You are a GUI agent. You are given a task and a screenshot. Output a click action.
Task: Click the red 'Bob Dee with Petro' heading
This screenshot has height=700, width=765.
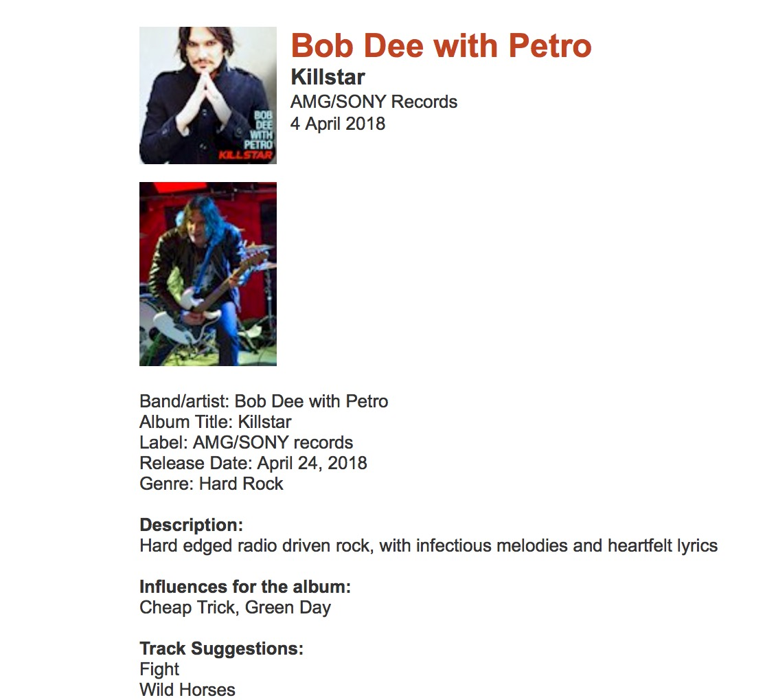[x=441, y=46]
